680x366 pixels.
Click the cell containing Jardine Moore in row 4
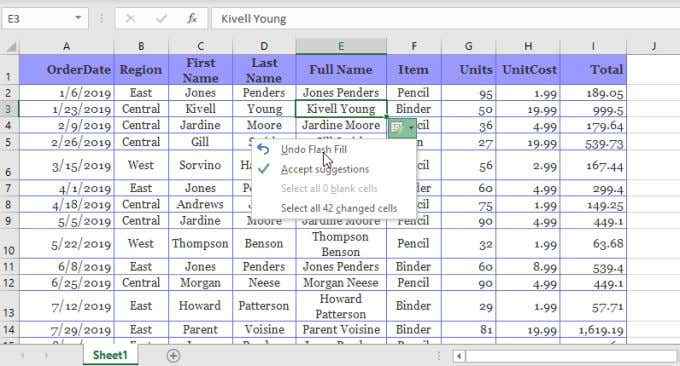click(341, 125)
